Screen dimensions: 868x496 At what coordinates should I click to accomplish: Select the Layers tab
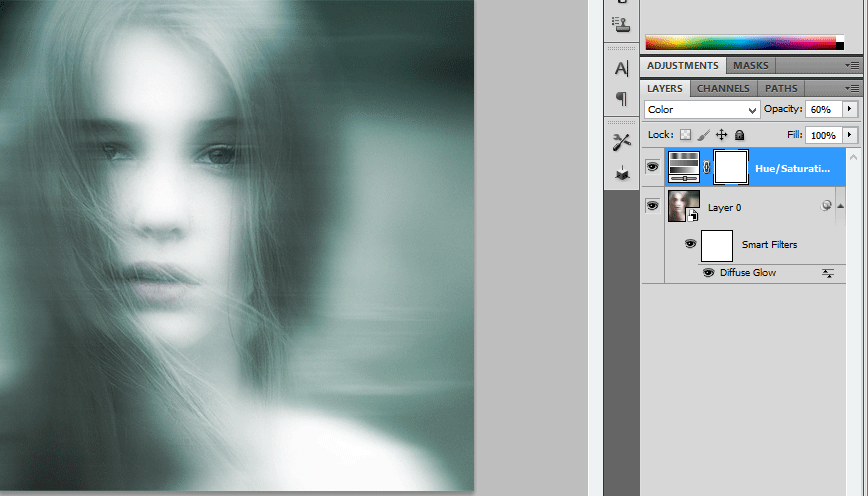(665, 89)
